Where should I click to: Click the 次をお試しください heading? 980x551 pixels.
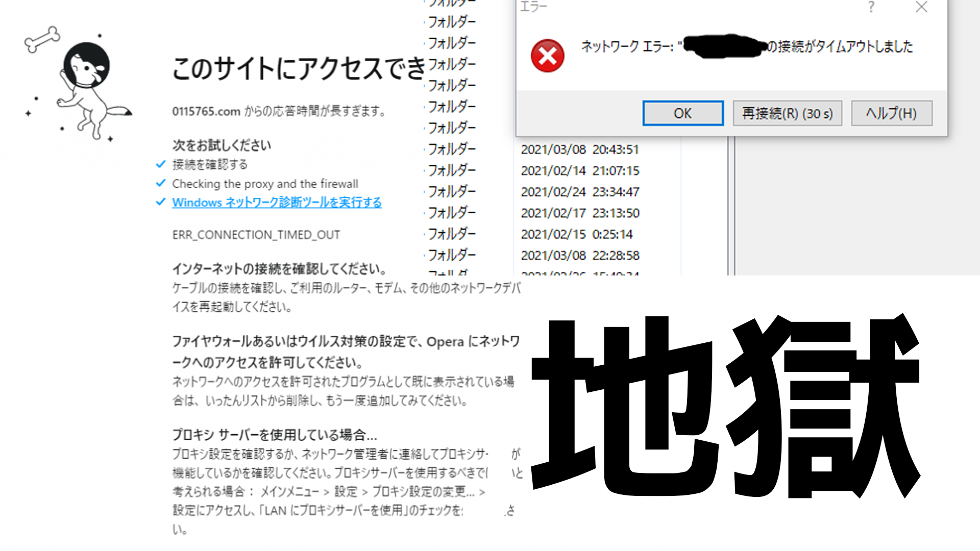click(222, 145)
